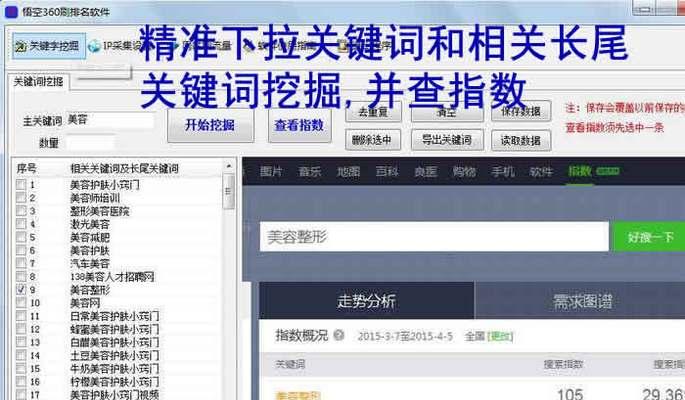The height and width of the screenshot is (400, 685).
Task: Open the 地图 navigation link
Action: (x=348, y=172)
